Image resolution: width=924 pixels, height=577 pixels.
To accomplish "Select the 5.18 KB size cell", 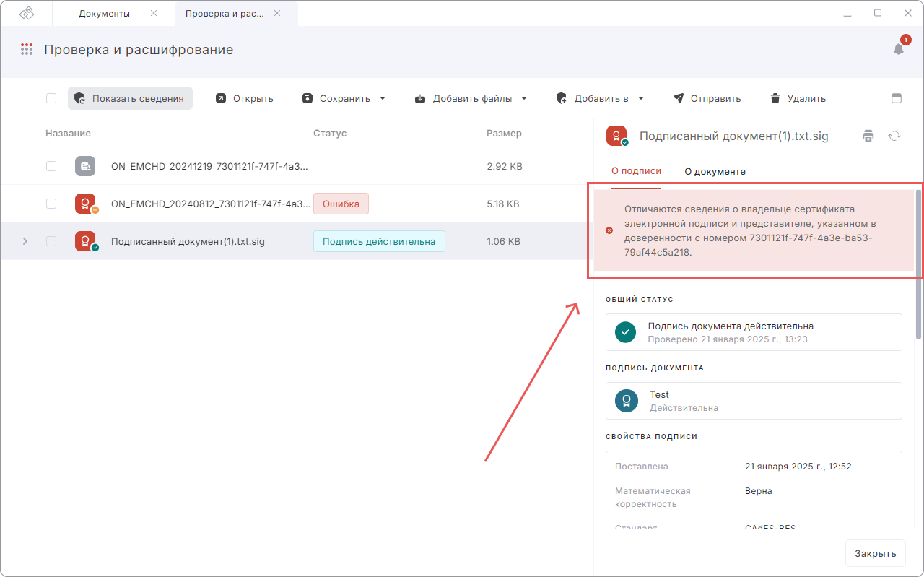I will [x=503, y=204].
